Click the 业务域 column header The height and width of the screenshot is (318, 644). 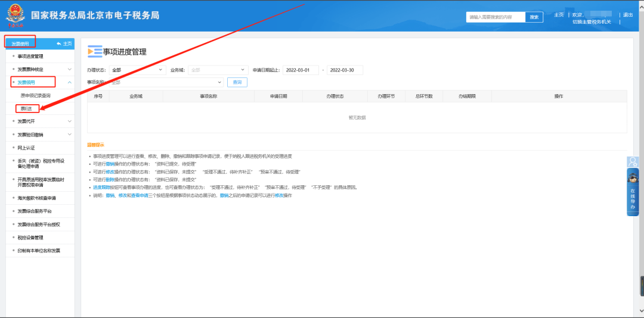[136, 96]
